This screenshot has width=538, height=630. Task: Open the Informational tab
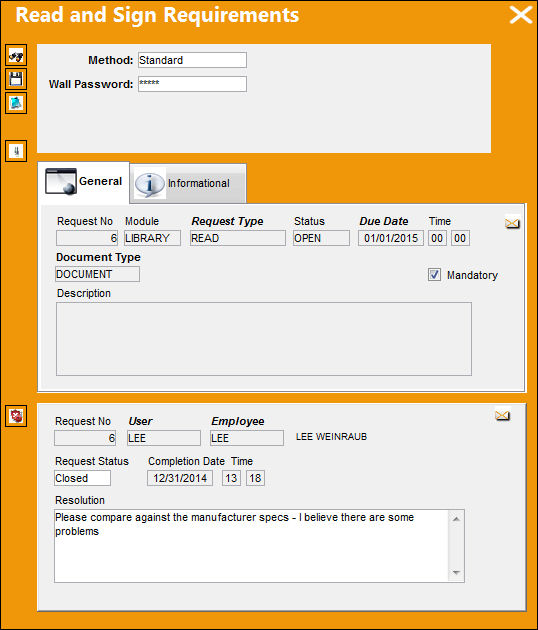click(188, 183)
